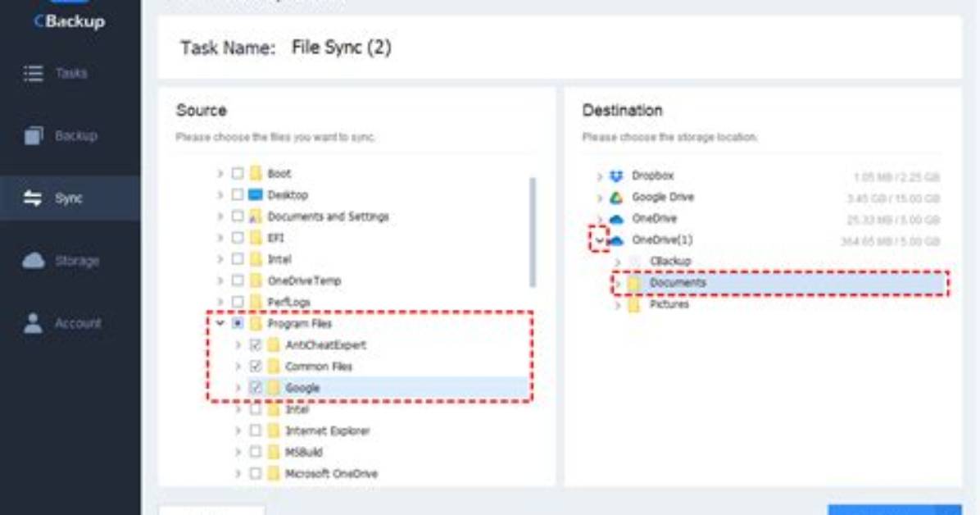Select the Documents destination folder
This screenshot has width=980, height=515.
pyautogui.click(x=780, y=284)
